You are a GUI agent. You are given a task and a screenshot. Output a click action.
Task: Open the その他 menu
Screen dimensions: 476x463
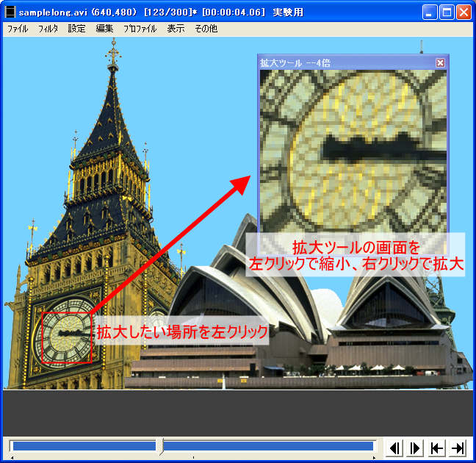(206, 29)
